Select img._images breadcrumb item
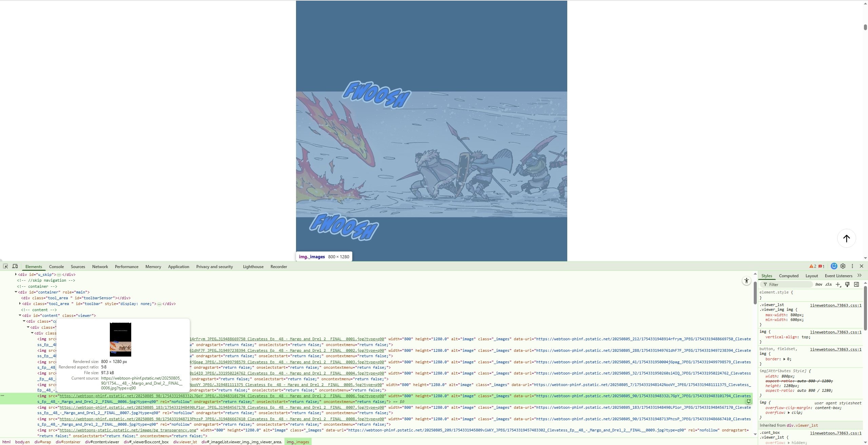868x445 pixels. (x=298, y=442)
